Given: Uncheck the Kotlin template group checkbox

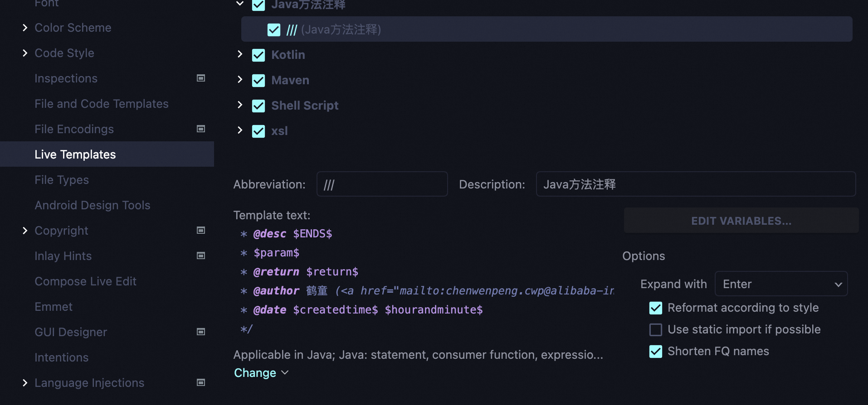Looking at the screenshot, I should [258, 55].
